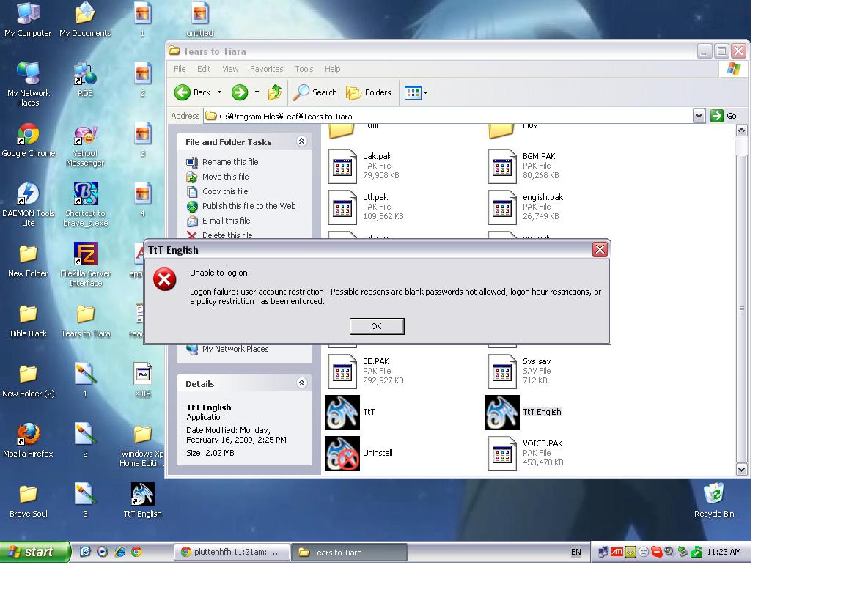
Task: Select the TtT application icon
Action: click(x=342, y=412)
